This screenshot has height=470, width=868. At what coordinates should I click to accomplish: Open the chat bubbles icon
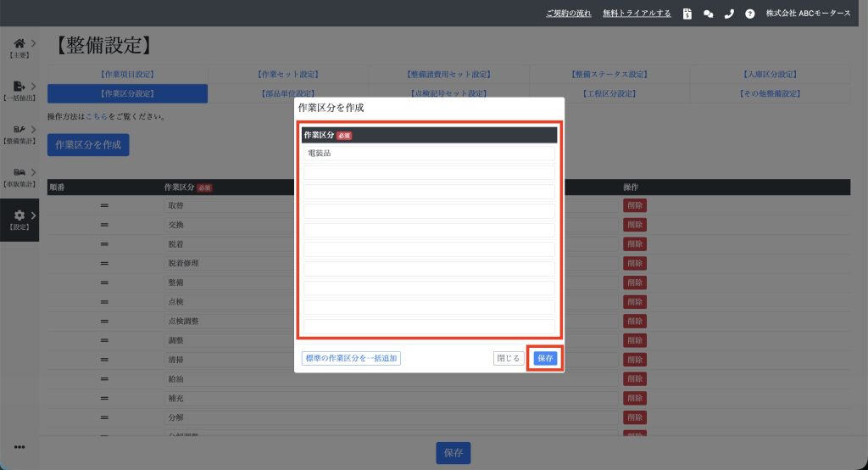click(x=708, y=14)
